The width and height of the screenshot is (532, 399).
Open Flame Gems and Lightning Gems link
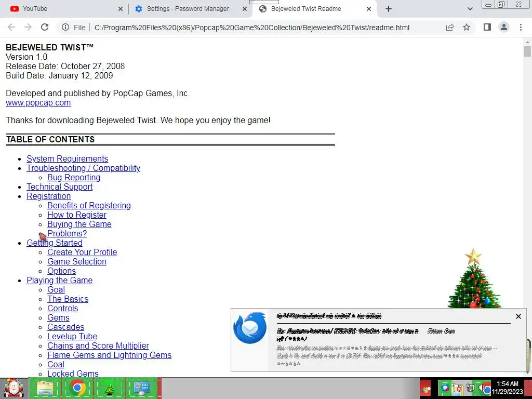(x=109, y=355)
